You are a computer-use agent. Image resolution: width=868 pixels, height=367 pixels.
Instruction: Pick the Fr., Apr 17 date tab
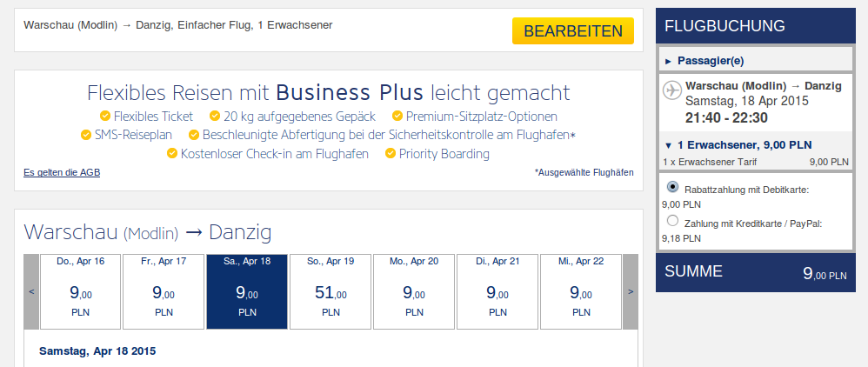point(164,291)
